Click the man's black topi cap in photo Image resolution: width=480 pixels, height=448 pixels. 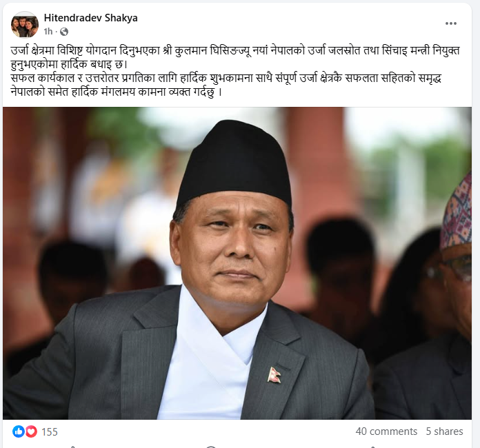[x=234, y=161]
